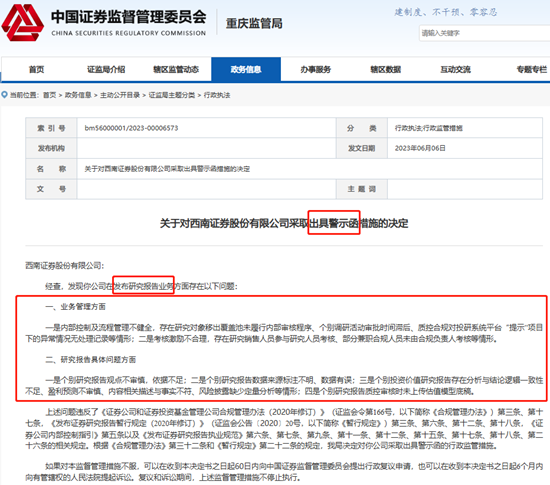Click the 分类 label cell
This screenshot has width=550, height=485.
click(x=362, y=128)
